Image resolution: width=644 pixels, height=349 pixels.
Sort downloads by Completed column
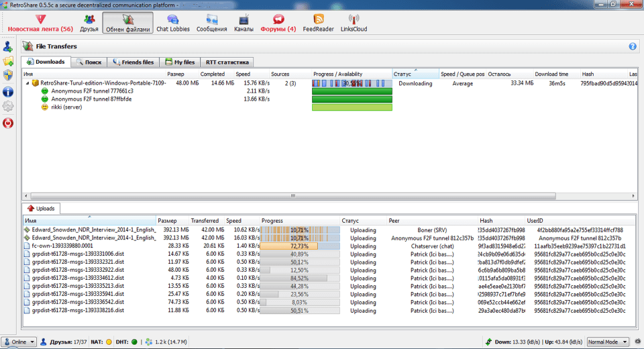[x=215, y=74]
